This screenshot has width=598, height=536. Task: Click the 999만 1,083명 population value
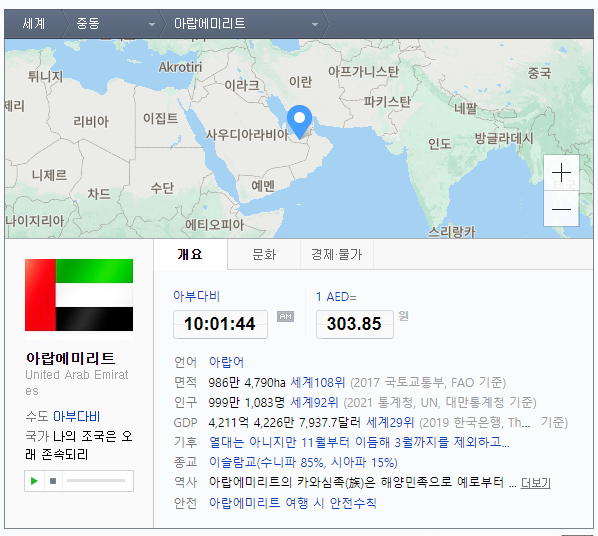[247, 402]
